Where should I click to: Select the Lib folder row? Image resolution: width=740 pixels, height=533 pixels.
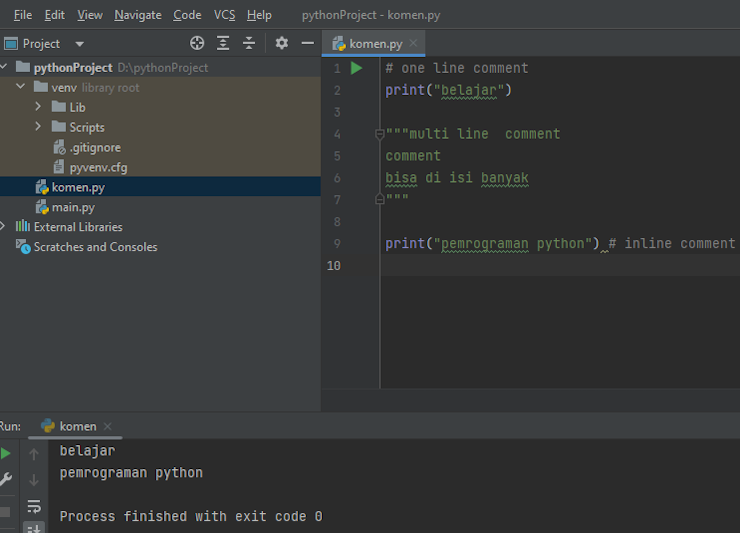click(x=160, y=107)
